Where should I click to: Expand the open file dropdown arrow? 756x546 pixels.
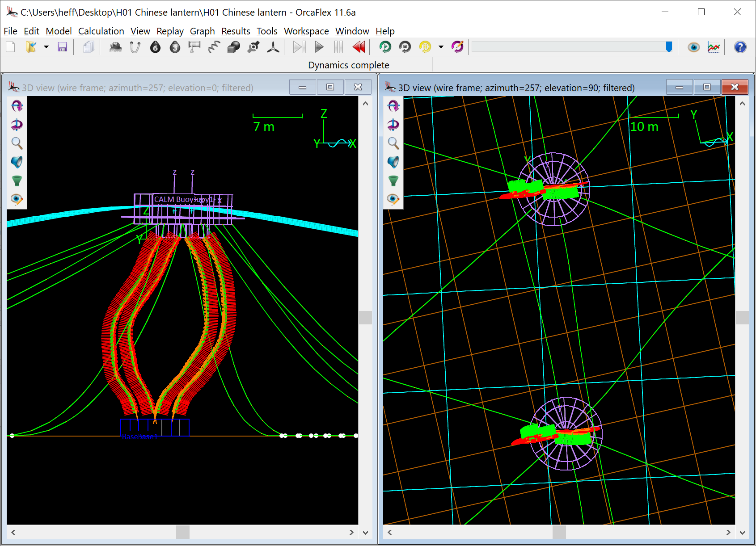click(x=46, y=47)
